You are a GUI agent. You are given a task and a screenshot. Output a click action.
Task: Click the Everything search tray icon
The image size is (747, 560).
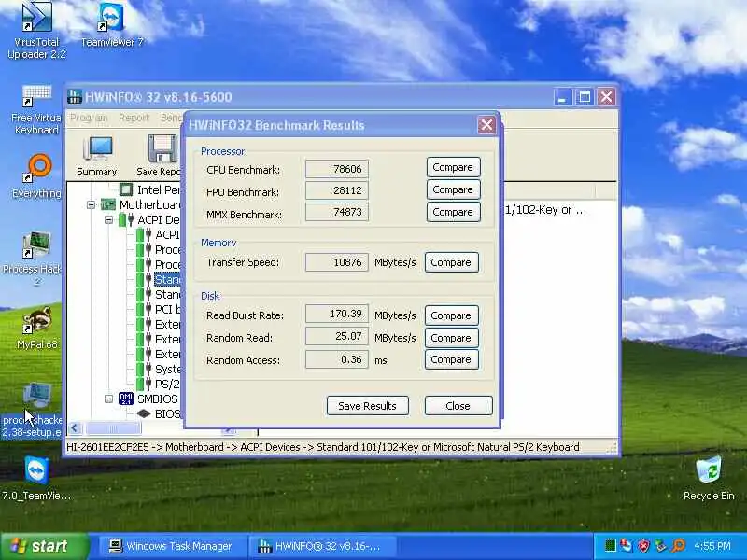click(x=679, y=546)
